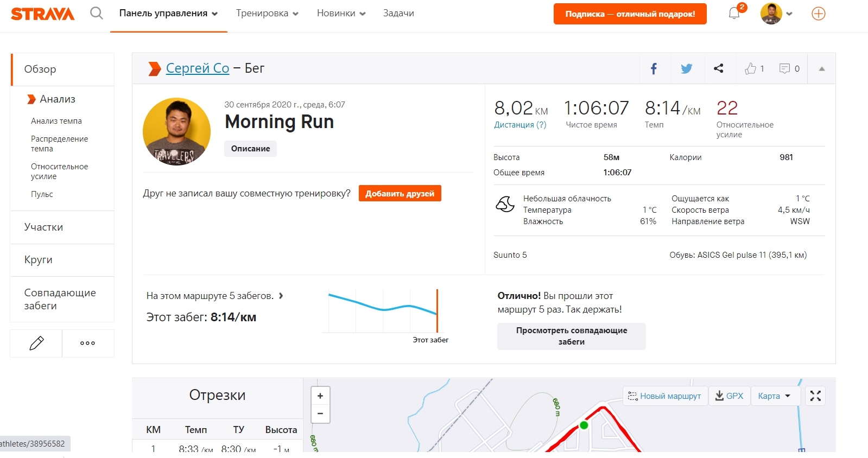This screenshot has height=458, width=868.
Task: Click the pencil edit activity icon
Action: 36,343
